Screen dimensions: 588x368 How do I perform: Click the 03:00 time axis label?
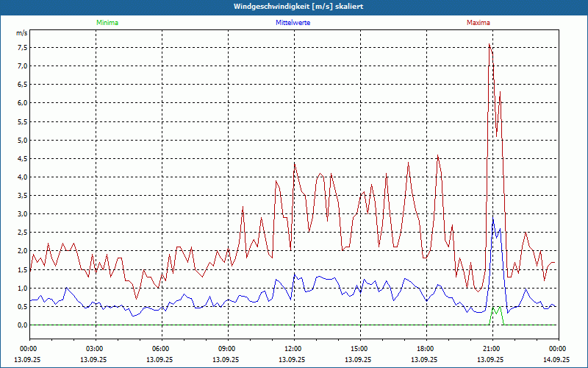[x=96, y=349]
